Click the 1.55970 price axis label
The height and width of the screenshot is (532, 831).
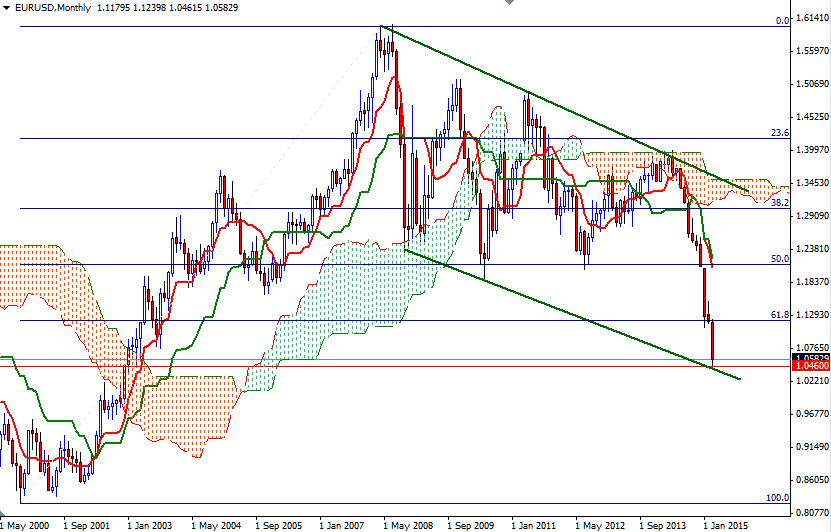click(812, 51)
